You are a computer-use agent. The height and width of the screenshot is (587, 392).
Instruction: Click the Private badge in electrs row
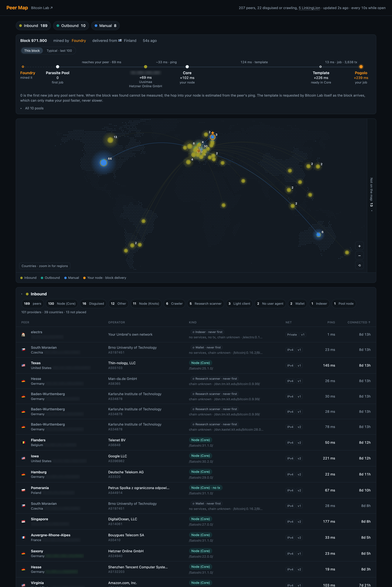pos(292,335)
